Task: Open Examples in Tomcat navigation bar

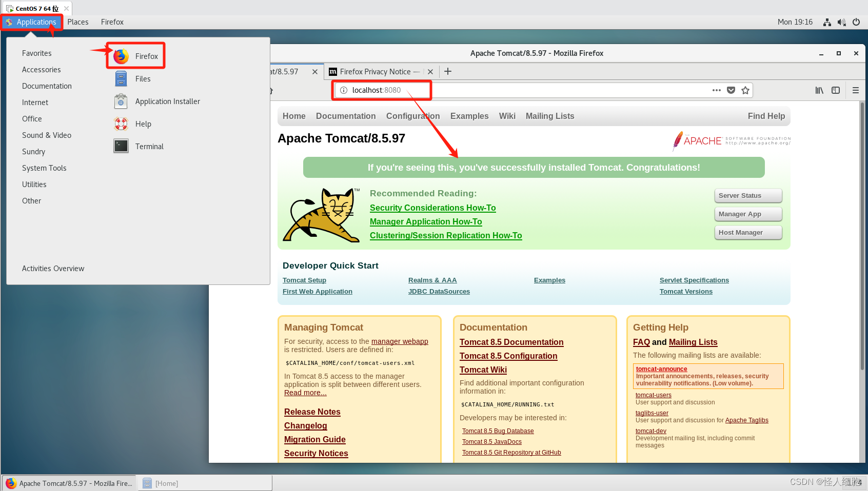Action: (x=469, y=116)
